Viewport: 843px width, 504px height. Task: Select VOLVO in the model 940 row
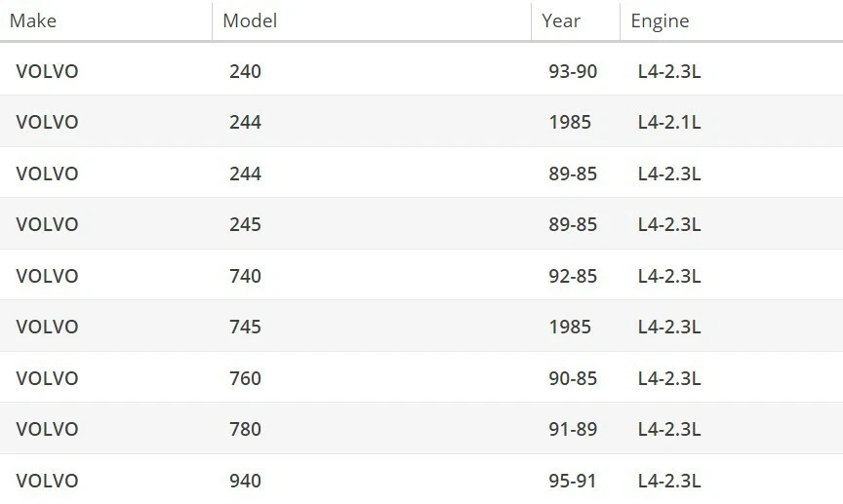coord(47,481)
